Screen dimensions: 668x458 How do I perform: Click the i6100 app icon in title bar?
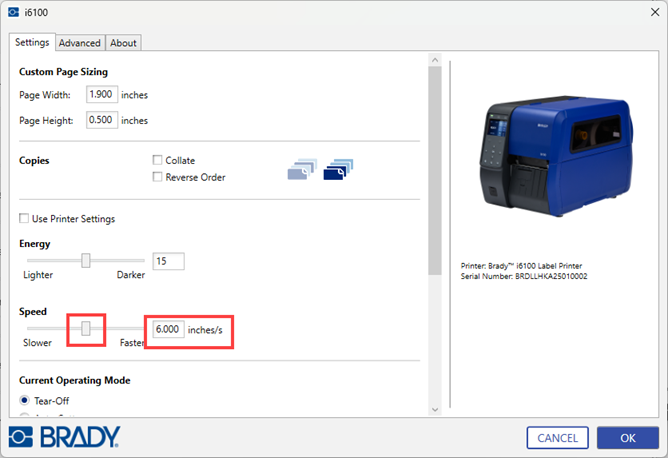click(x=13, y=14)
